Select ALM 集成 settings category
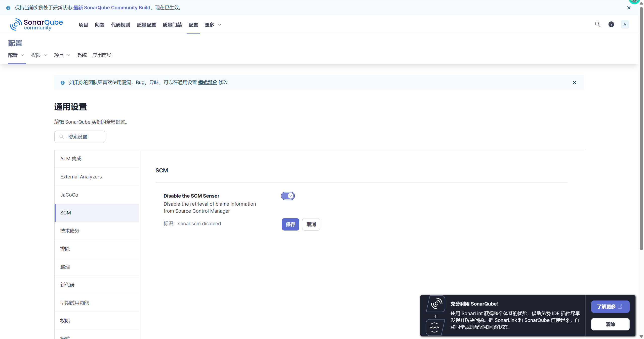This screenshot has height=339, width=644. 97,159
